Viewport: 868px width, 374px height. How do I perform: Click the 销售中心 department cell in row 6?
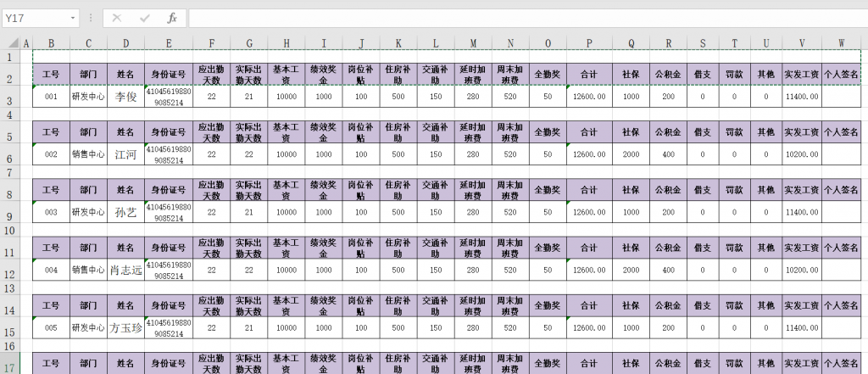tap(88, 154)
